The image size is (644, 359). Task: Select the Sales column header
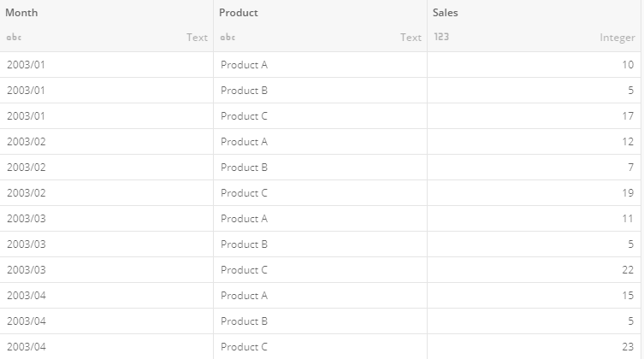(x=446, y=13)
